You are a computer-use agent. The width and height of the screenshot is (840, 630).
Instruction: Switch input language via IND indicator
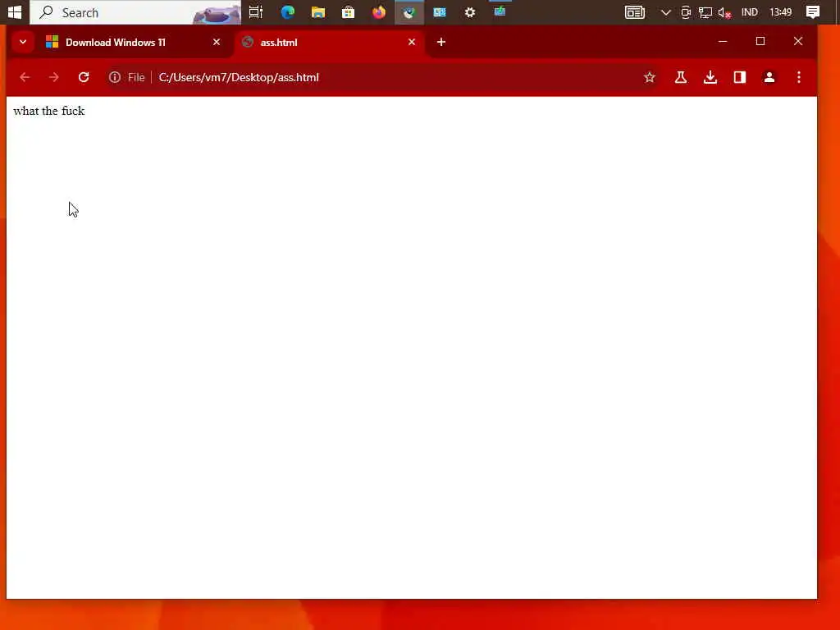click(750, 11)
